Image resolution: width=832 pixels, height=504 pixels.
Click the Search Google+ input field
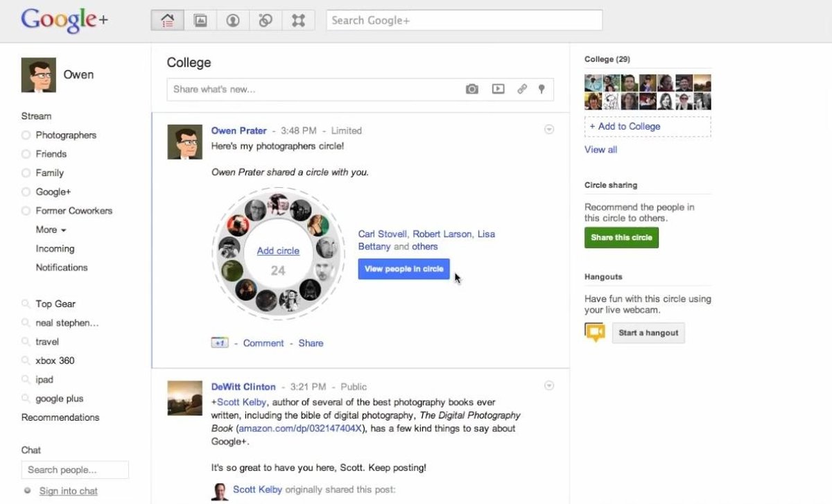tap(464, 20)
